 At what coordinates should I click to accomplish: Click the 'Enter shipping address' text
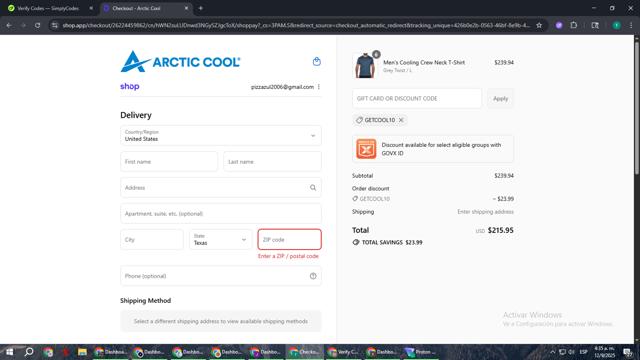pos(485,212)
